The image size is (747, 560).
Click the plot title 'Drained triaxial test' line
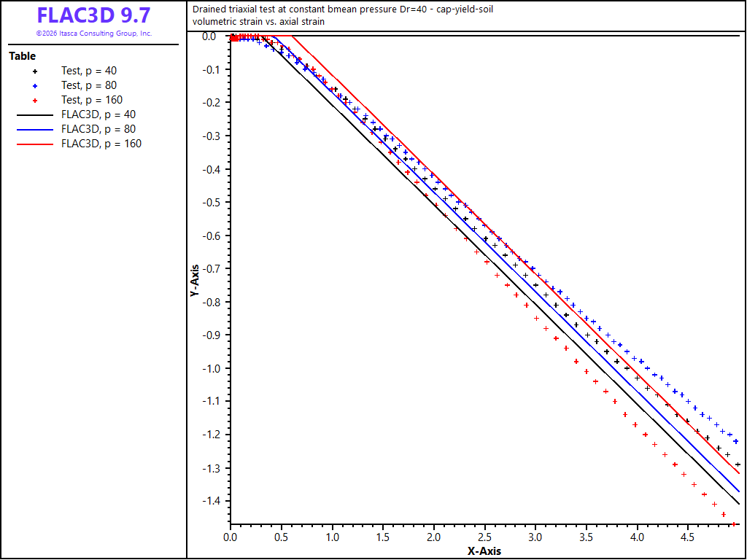tap(343, 9)
